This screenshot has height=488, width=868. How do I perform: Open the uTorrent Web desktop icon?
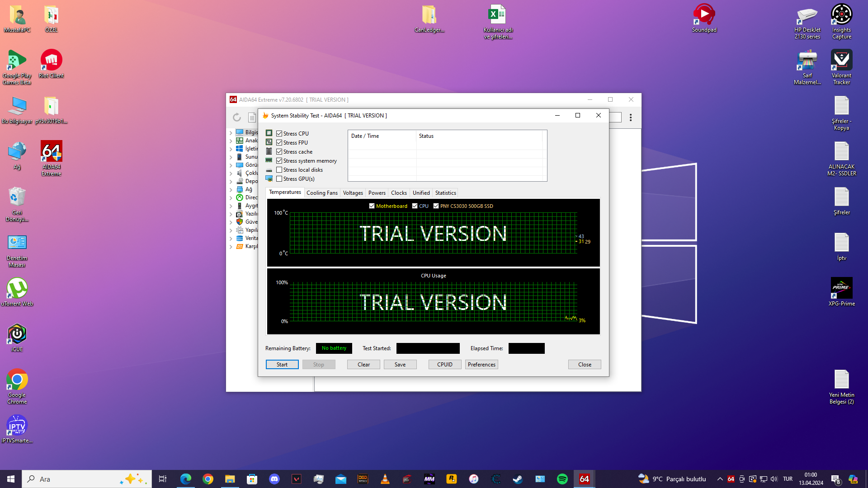(17, 292)
